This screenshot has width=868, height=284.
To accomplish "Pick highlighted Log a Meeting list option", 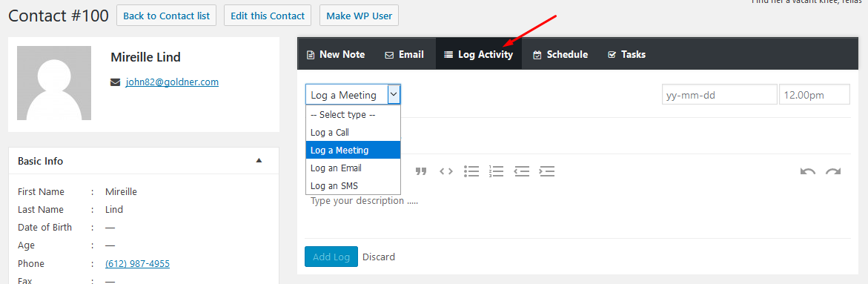I will click(x=353, y=150).
